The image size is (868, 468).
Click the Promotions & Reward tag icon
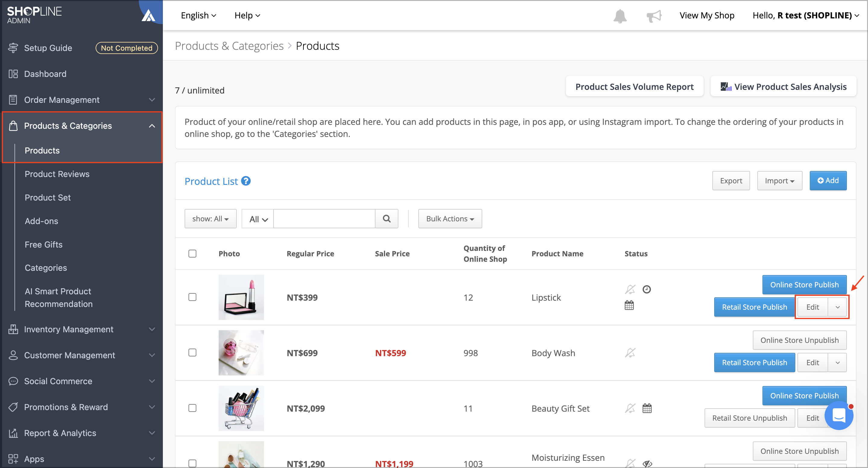[x=13, y=407]
